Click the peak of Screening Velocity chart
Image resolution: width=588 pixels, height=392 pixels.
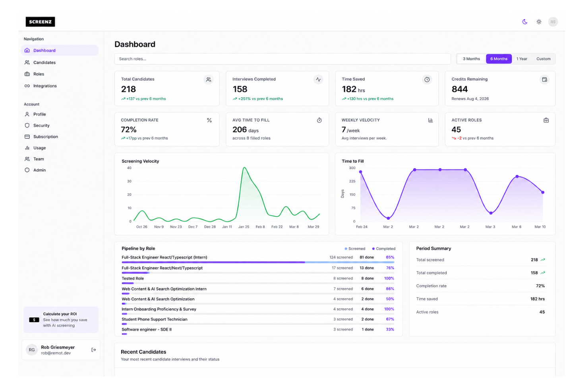[245, 168]
